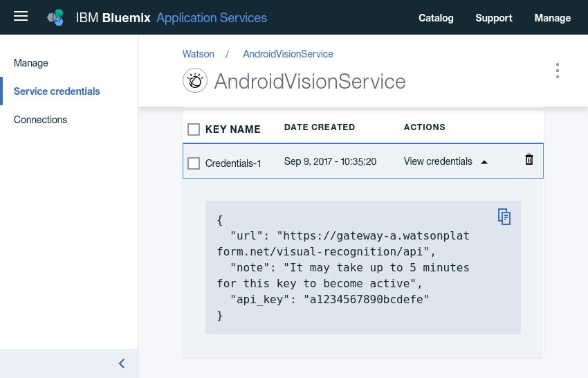Click the View credentials link

tap(438, 161)
